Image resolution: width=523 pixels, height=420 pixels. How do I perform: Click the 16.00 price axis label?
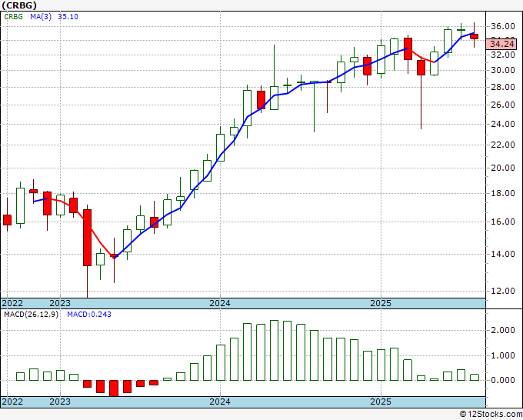pyautogui.click(x=503, y=222)
